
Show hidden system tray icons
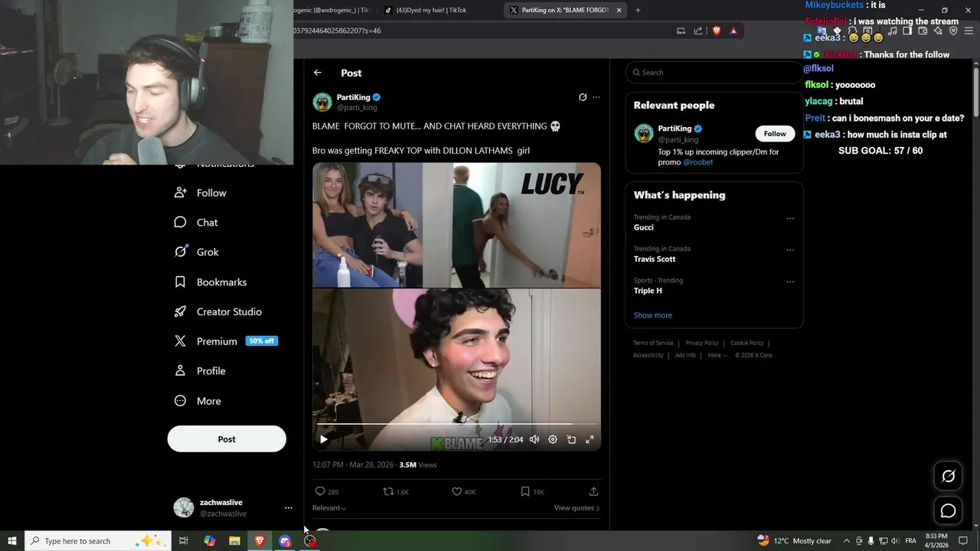[x=846, y=541]
